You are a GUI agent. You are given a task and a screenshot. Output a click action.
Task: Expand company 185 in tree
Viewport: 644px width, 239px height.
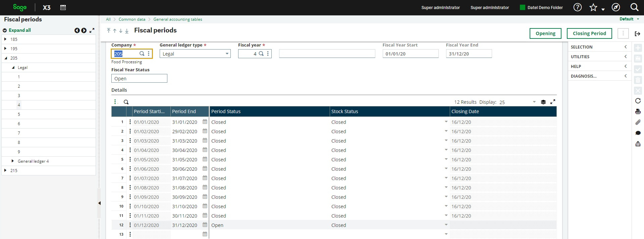pyautogui.click(x=5, y=39)
